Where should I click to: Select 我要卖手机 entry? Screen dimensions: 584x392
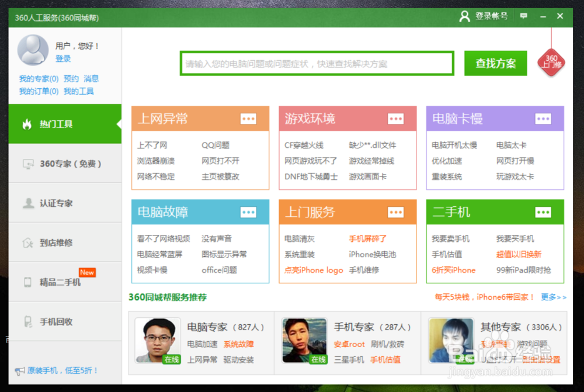click(x=450, y=239)
